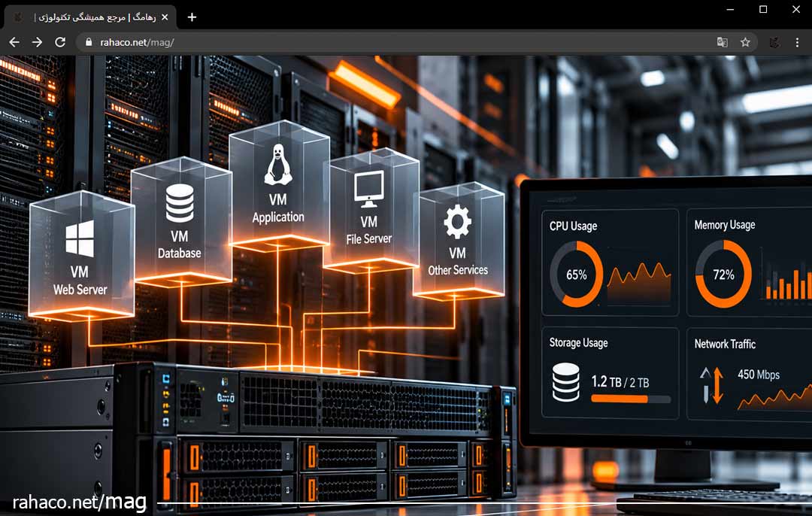Click the "Storage Usage" heading
The height and width of the screenshot is (516, 812).
pyautogui.click(x=578, y=342)
